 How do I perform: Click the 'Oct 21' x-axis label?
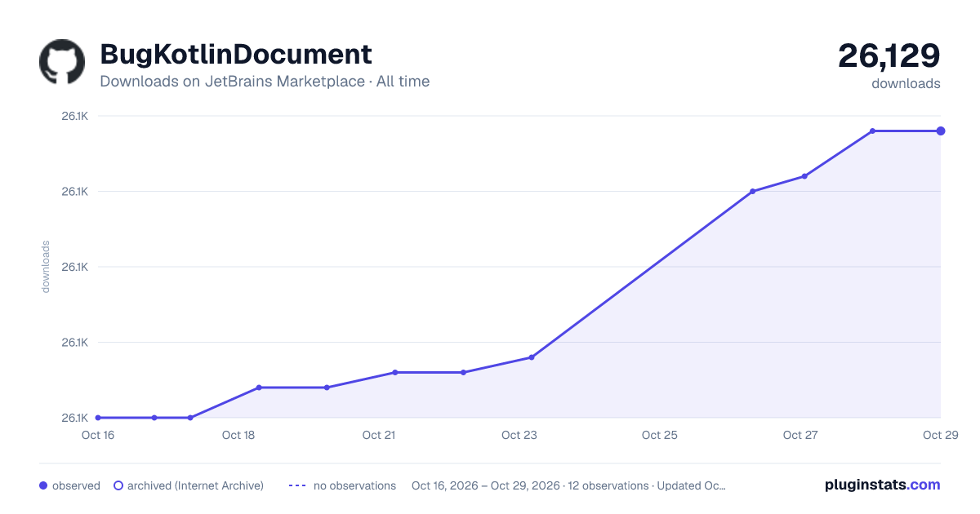[379, 435]
